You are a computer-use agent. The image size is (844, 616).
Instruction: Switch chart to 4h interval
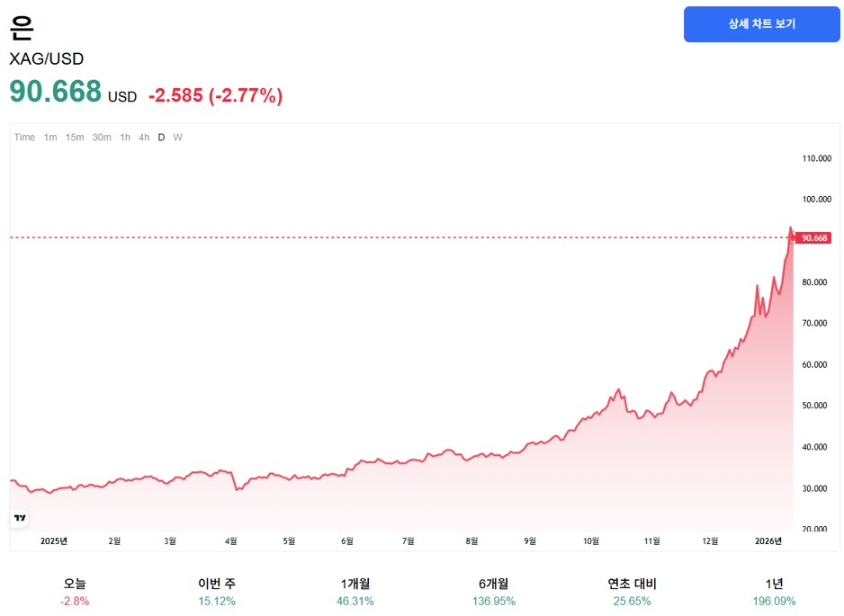coord(144,138)
